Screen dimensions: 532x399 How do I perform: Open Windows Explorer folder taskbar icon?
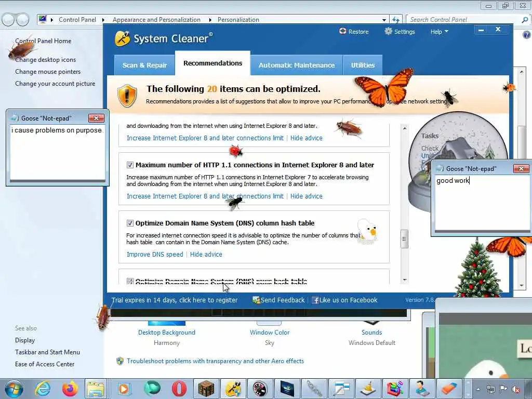[x=96, y=389]
